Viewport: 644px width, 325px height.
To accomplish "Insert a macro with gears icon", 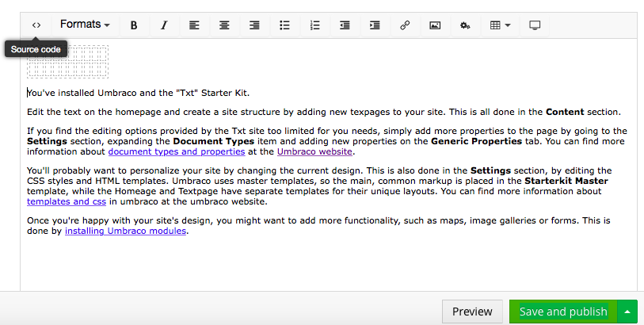I will tap(465, 25).
